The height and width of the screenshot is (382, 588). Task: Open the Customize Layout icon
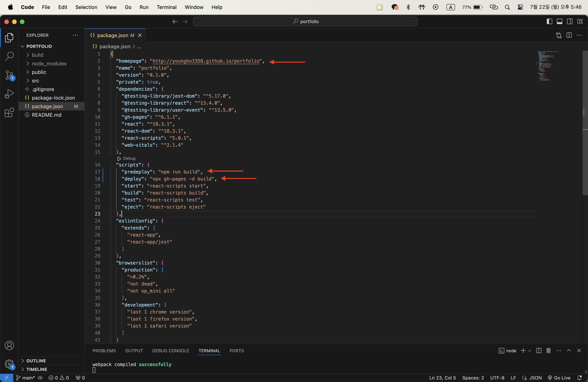(580, 22)
